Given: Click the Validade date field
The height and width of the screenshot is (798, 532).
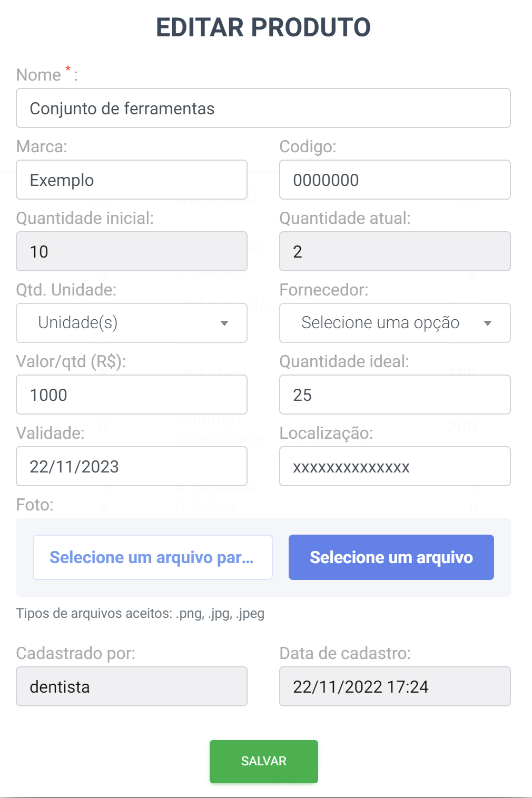Looking at the screenshot, I should pyautogui.click(x=132, y=466).
